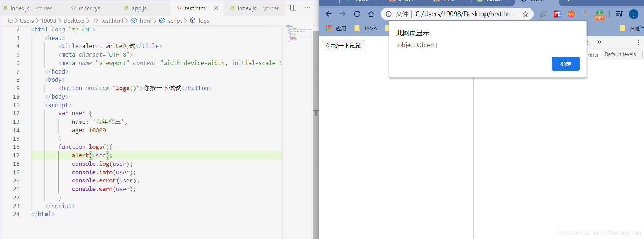Open Chrome media control playlist icon
Viewport: 644px width, 239px height.
[x=619, y=14]
